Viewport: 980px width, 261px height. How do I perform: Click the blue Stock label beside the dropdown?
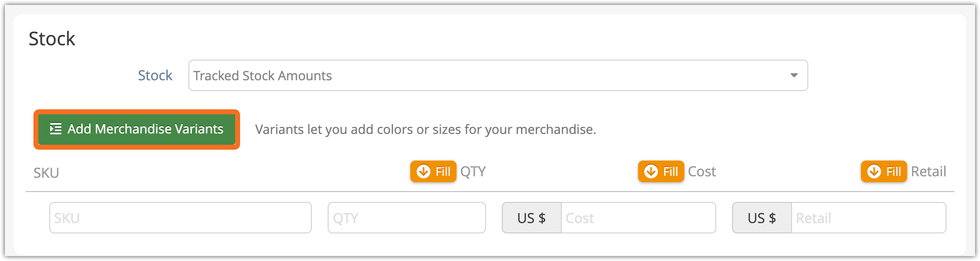155,75
